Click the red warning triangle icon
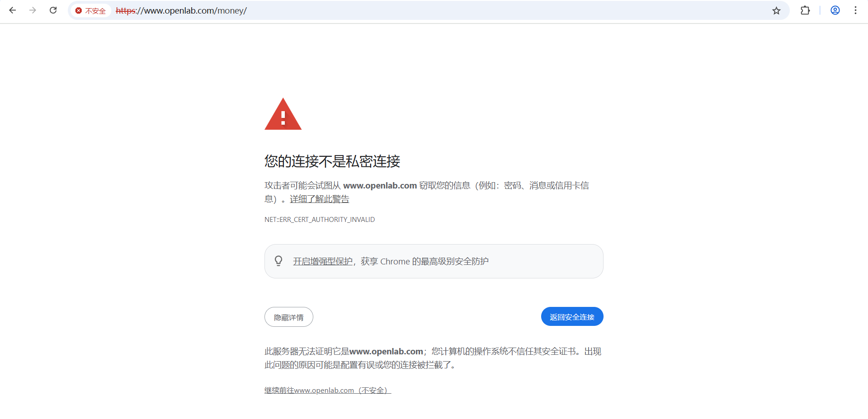868x419 pixels. [x=283, y=114]
